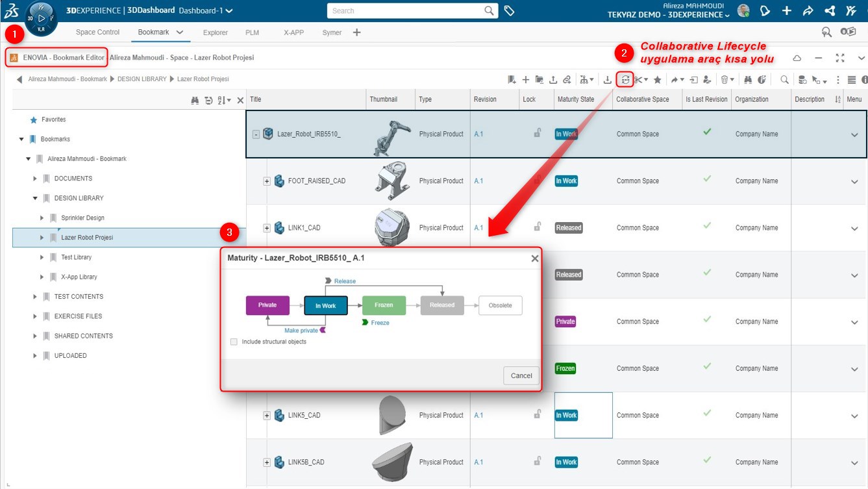This screenshot has width=868, height=489.
Task: Open the PLM tab
Action: tap(252, 32)
